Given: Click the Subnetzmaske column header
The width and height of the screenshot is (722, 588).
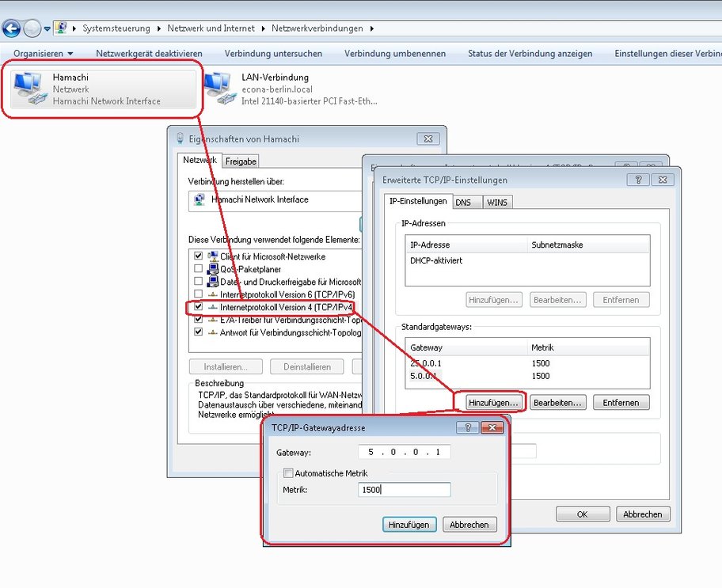Looking at the screenshot, I should (x=588, y=245).
